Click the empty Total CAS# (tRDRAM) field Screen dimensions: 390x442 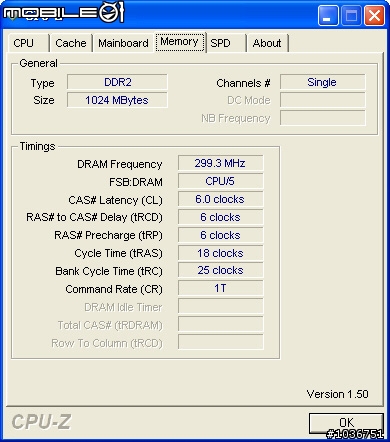coord(220,324)
